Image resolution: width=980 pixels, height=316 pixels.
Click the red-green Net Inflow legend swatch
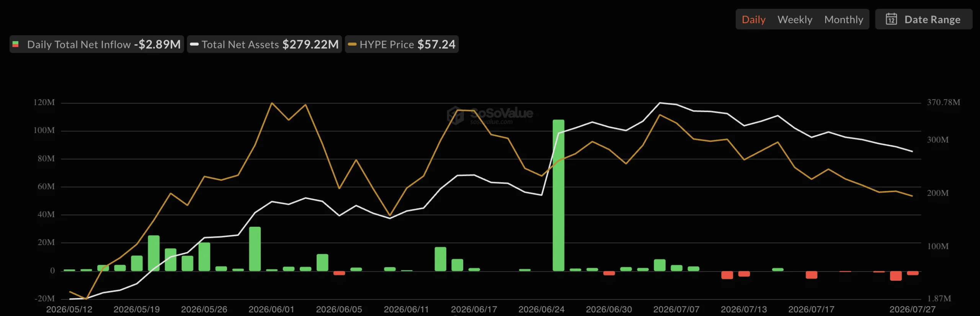click(16, 44)
